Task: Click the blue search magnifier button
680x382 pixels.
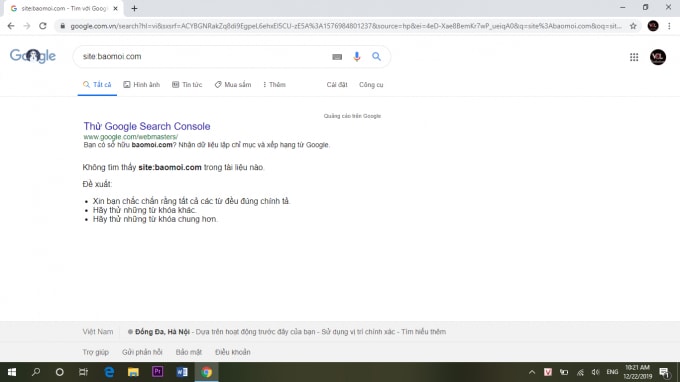Action: [x=376, y=56]
